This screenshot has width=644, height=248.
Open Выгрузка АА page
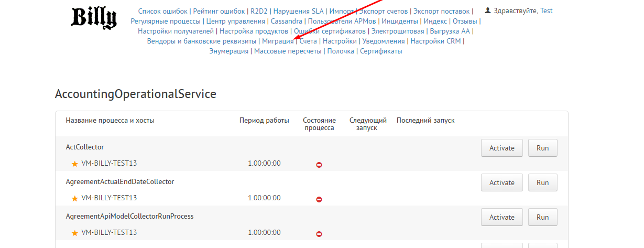(450, 31)
